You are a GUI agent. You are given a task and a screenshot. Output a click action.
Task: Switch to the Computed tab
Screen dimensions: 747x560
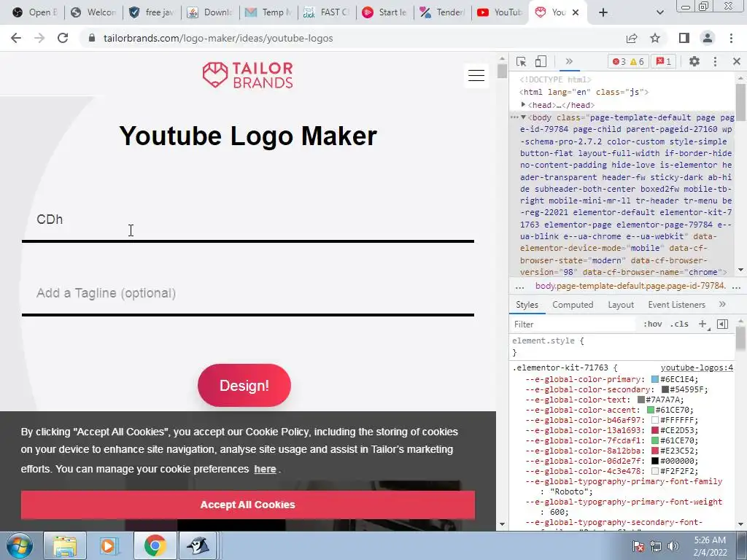(573, 305)
